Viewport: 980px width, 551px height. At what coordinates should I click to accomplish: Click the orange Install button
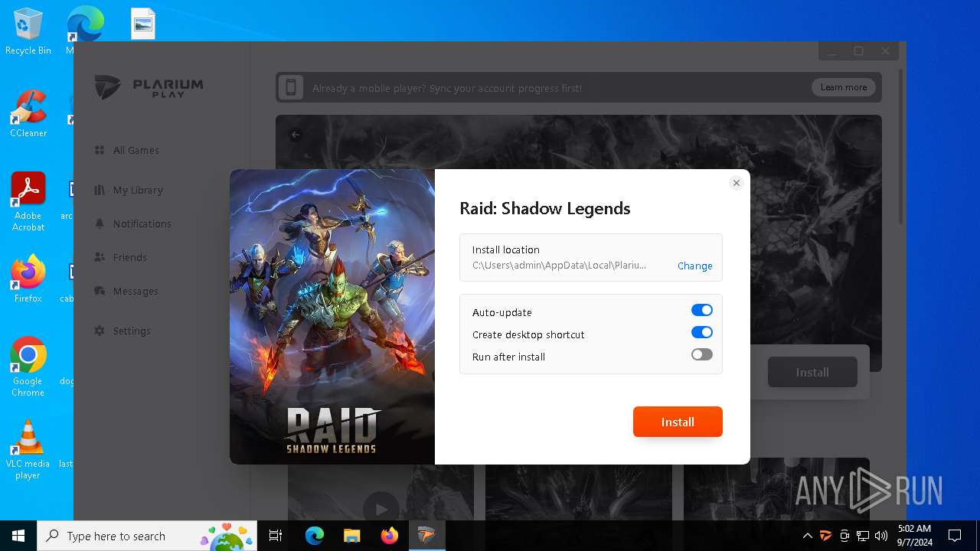(x=678, y=422)
